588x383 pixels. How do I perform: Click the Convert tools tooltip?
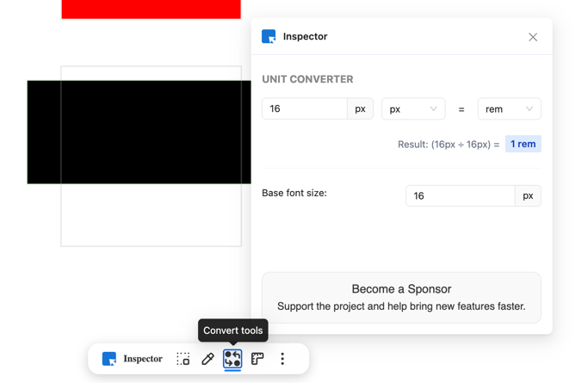tap(232, 330)
